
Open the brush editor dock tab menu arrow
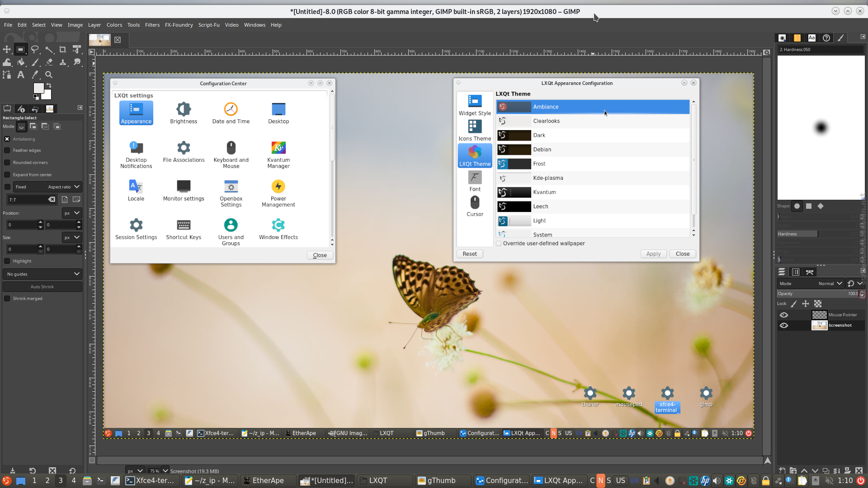(x=863, y=37)
